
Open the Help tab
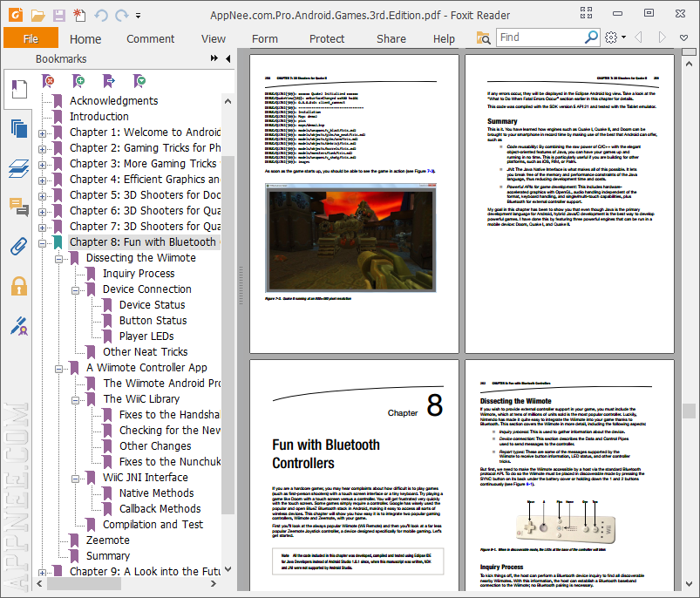pyautogui.click(x=444, y=39)
